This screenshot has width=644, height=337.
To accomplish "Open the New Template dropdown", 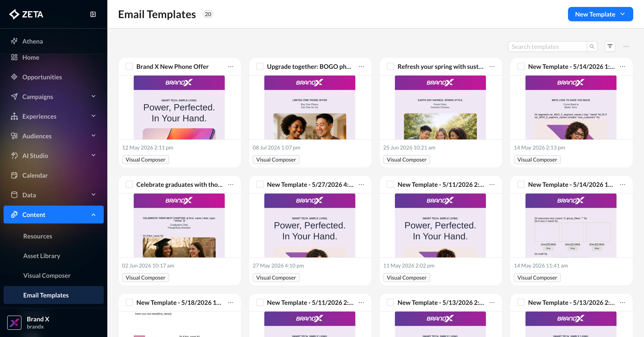I will click(600, 14).
